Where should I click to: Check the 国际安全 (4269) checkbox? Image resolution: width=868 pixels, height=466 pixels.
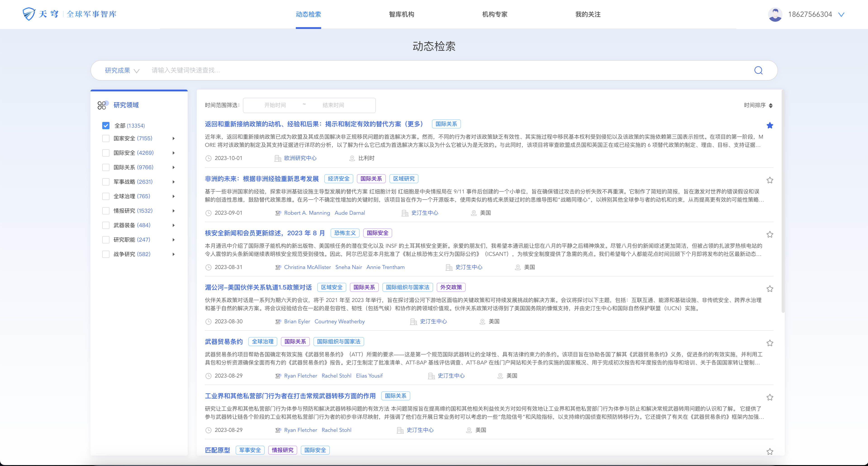(x=106, y=153)
